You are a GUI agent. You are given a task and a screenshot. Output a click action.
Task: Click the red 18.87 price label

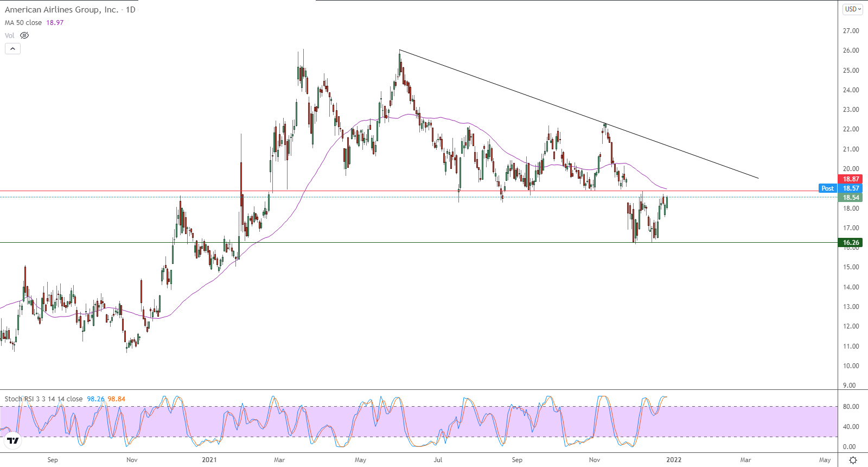851,179
